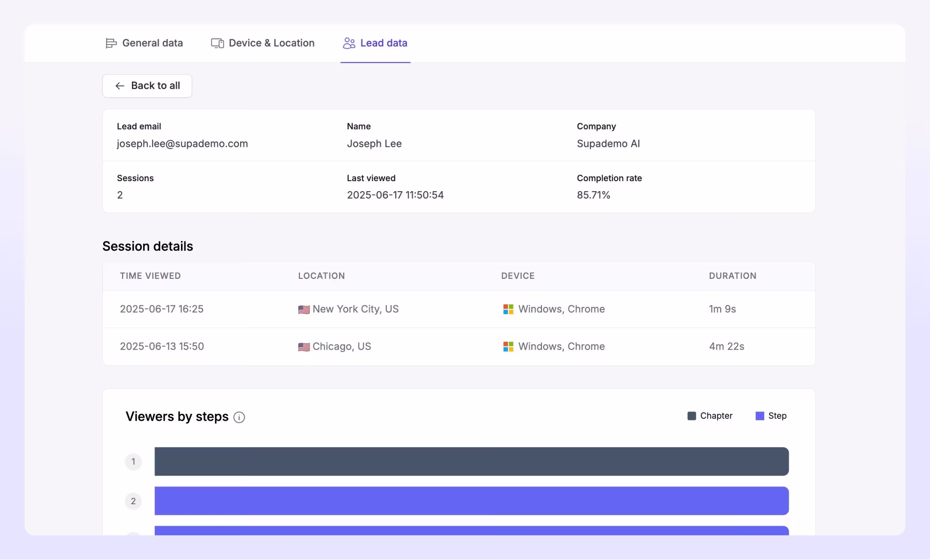Click the Lead data people icon

tap(349, 43)
